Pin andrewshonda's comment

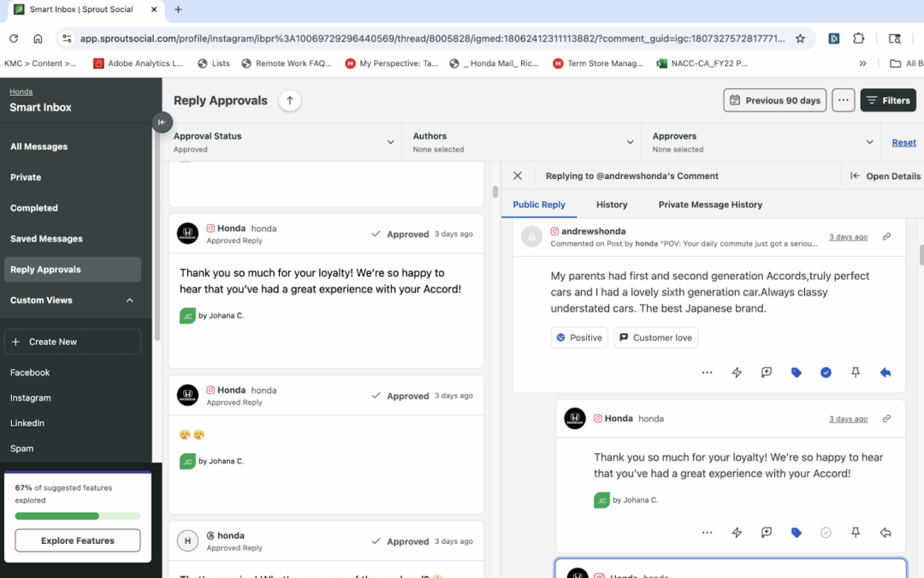tap(855, 372)
